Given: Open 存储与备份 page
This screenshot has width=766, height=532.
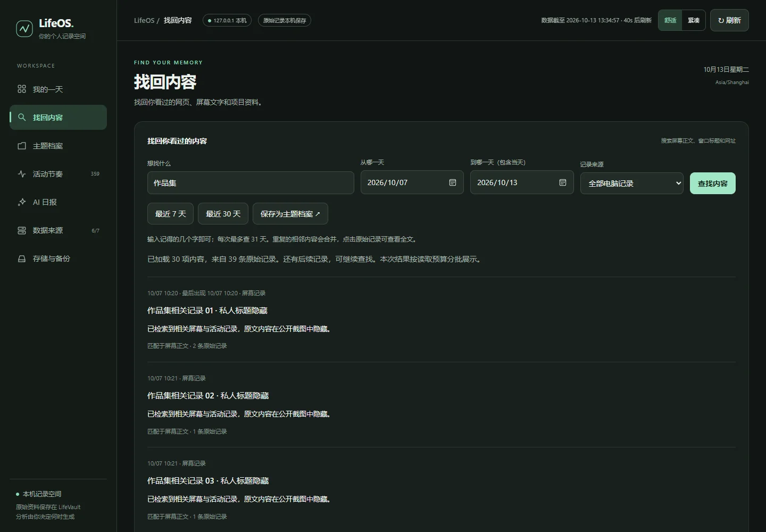Looking at the screenshot, I should click(58, 259).
